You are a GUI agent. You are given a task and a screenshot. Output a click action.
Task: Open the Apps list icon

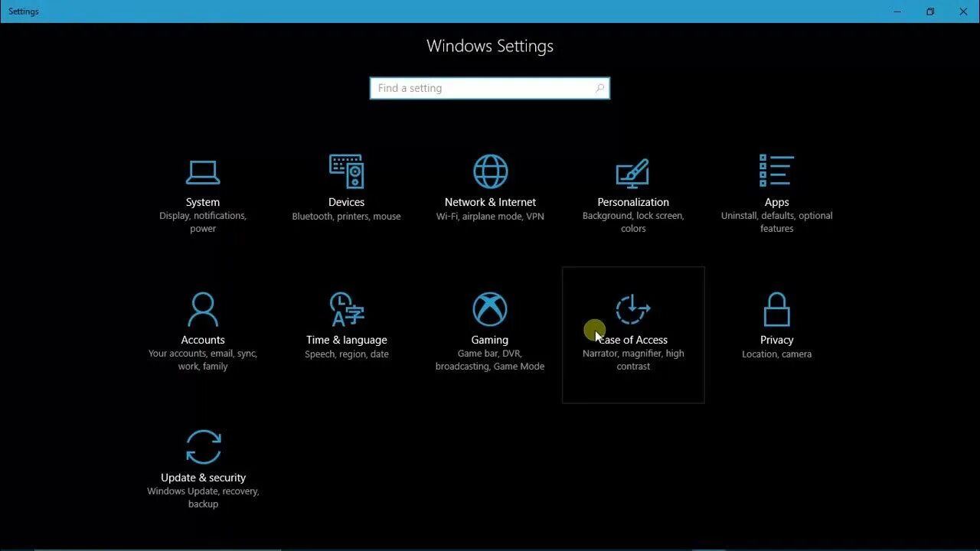click(776, 171)
